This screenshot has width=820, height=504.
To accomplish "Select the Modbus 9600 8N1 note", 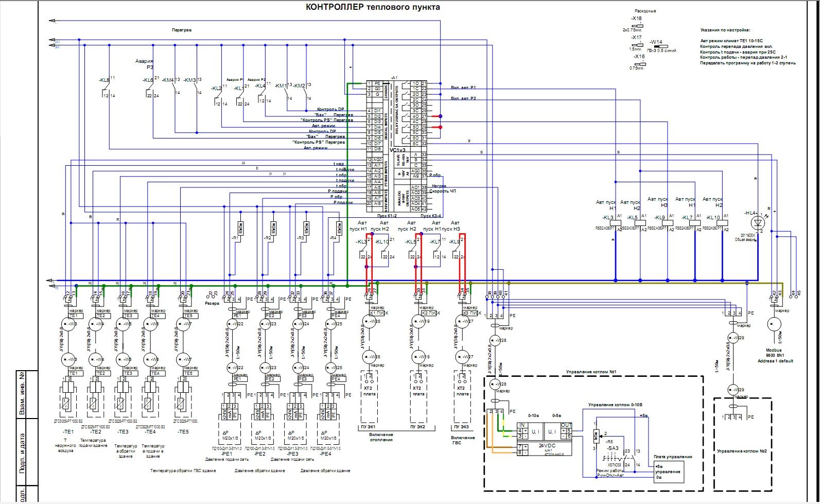I will coord(775,355).
